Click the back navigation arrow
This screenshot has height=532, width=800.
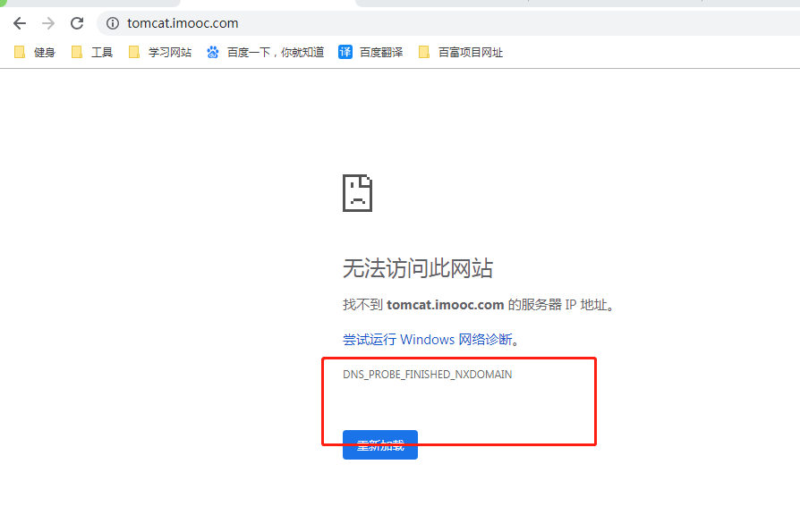tap(19, 23)
